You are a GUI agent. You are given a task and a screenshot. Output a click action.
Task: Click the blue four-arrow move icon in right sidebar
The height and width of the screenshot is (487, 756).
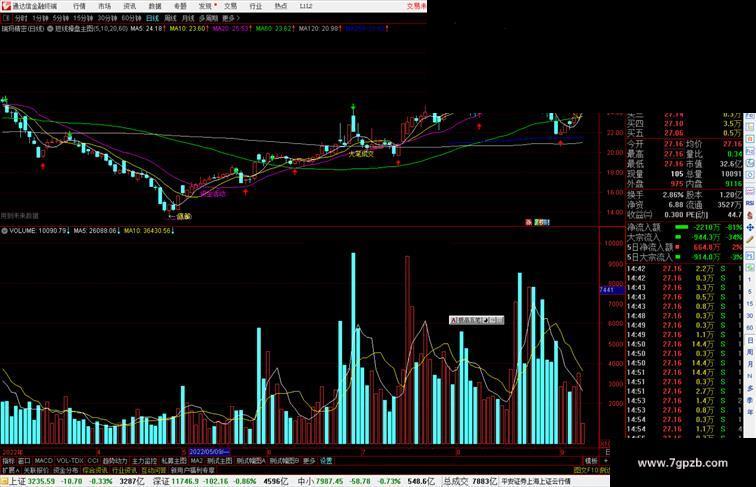[750, 227]
